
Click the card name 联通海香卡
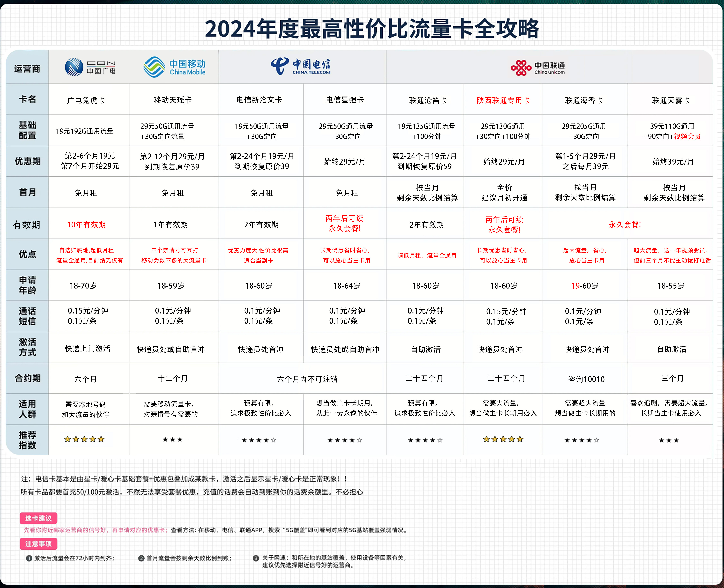584,100
